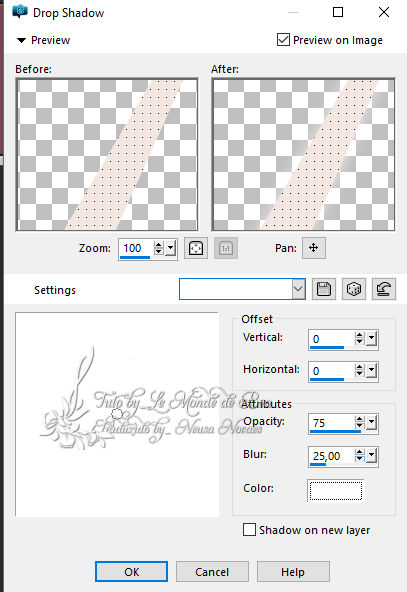Click the Pan crosshair icon
The image size is (407, 592).
pyautogui.click(x=314, y=248)
